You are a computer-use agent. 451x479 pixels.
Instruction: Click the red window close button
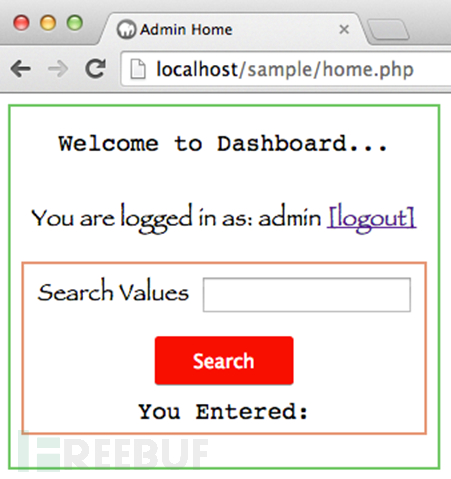(21, 23)
